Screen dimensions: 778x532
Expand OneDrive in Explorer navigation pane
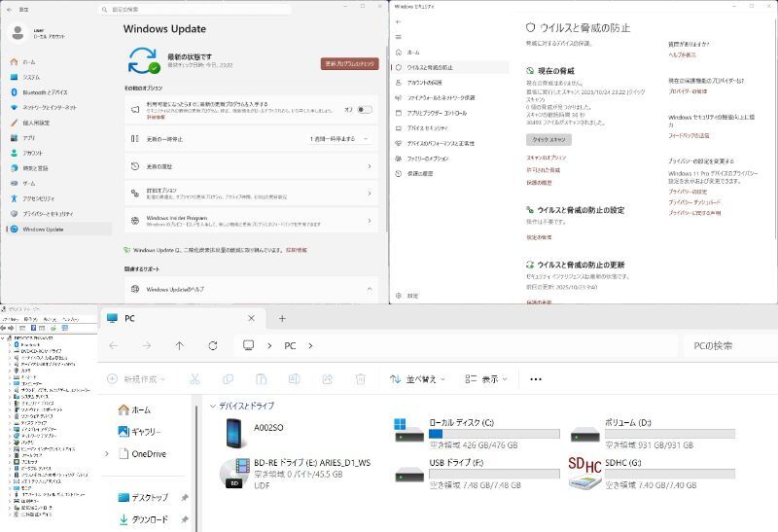(107, 453)
